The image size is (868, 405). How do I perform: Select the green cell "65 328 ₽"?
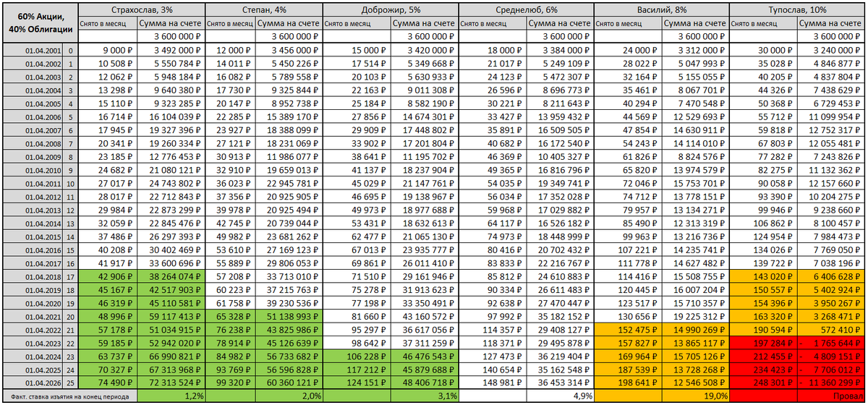tap(231, 315)
